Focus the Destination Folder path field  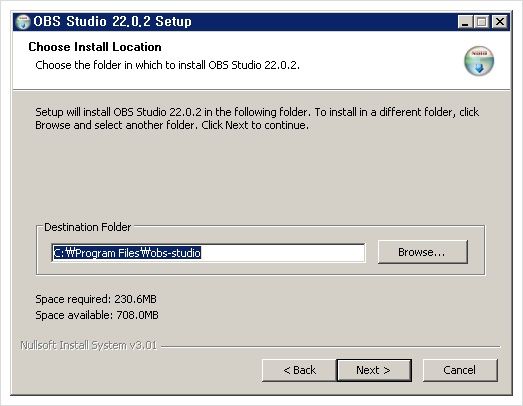coord(208,253)
